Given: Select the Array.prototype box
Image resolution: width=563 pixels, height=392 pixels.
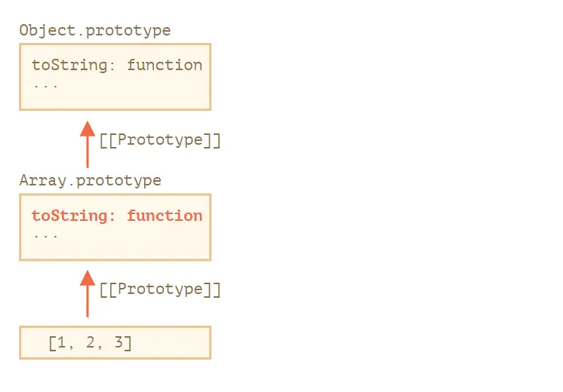Looking at the screenshot, I should coord(115,228).
